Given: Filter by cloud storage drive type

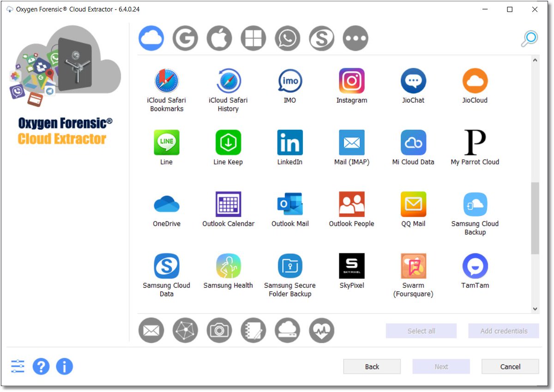Looking at the screenshot, I should 288,330.
